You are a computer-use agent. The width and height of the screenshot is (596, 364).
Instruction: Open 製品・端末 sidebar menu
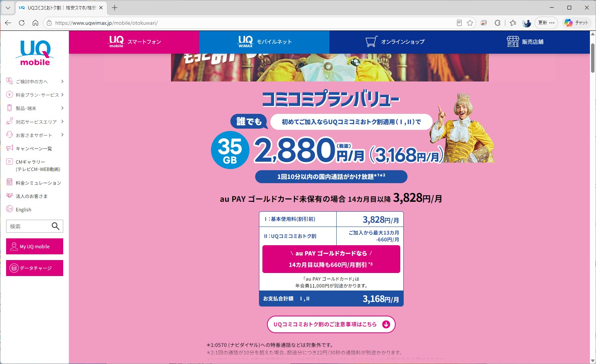[26, 108]
